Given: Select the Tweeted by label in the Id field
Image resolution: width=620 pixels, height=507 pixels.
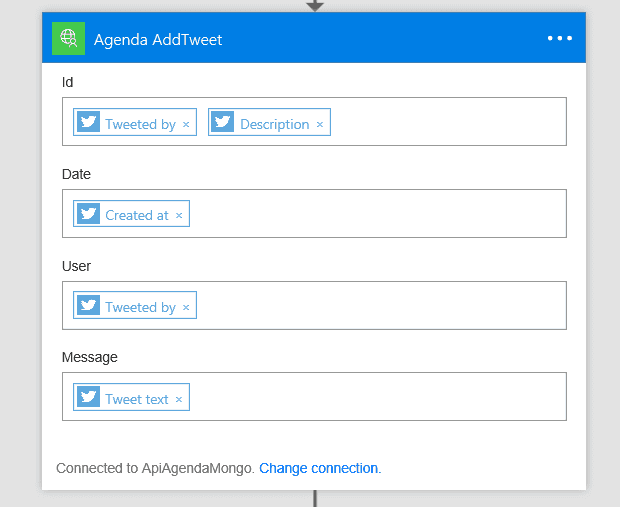Looking at the screenshot, I should [140, 124].
